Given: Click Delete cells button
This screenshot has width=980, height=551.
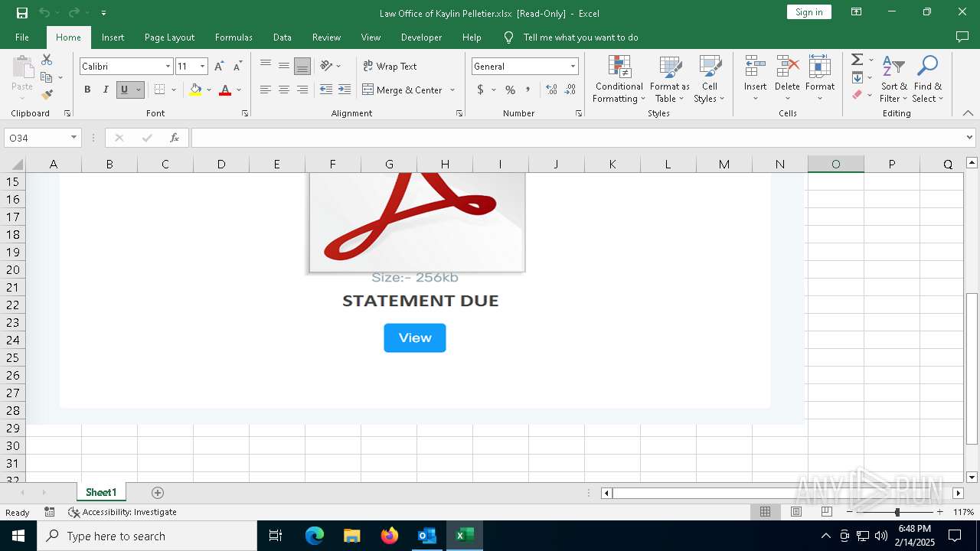Looking at the screenshot, I should [787, 79].
